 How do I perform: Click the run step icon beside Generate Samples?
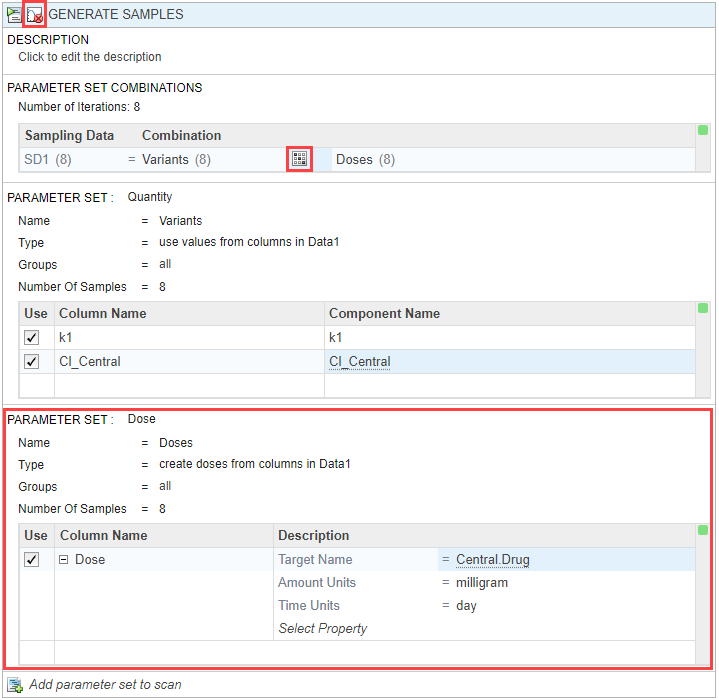13,15
